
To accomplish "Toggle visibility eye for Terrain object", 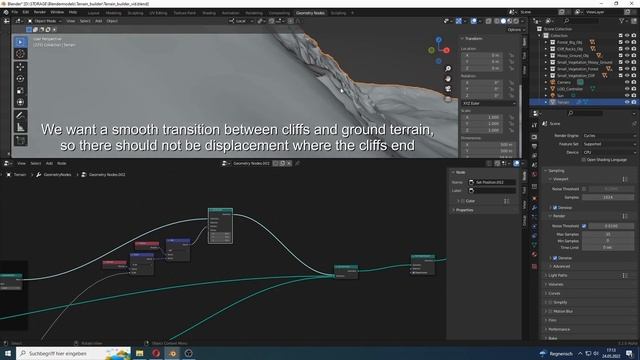I will coord(627,102).
